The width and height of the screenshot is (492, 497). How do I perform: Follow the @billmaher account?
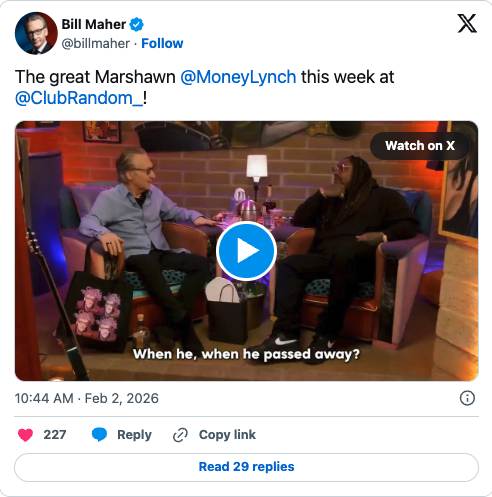[162, 43]
